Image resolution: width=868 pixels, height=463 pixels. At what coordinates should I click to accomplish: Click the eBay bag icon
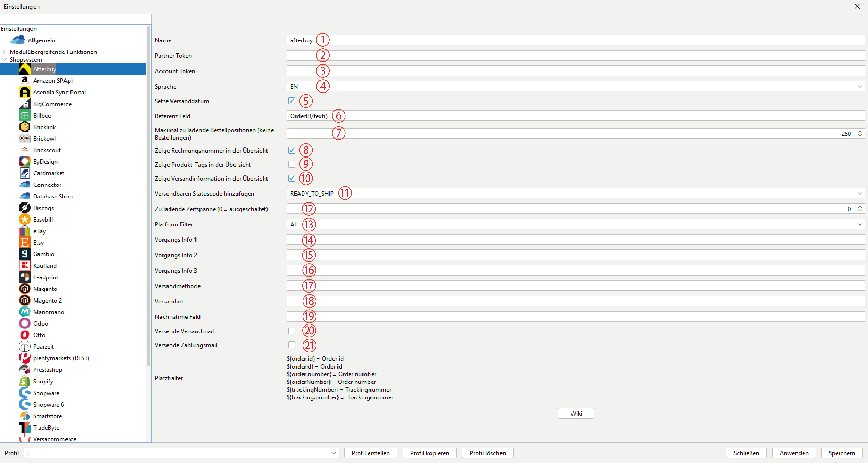(x=25, y=231)
